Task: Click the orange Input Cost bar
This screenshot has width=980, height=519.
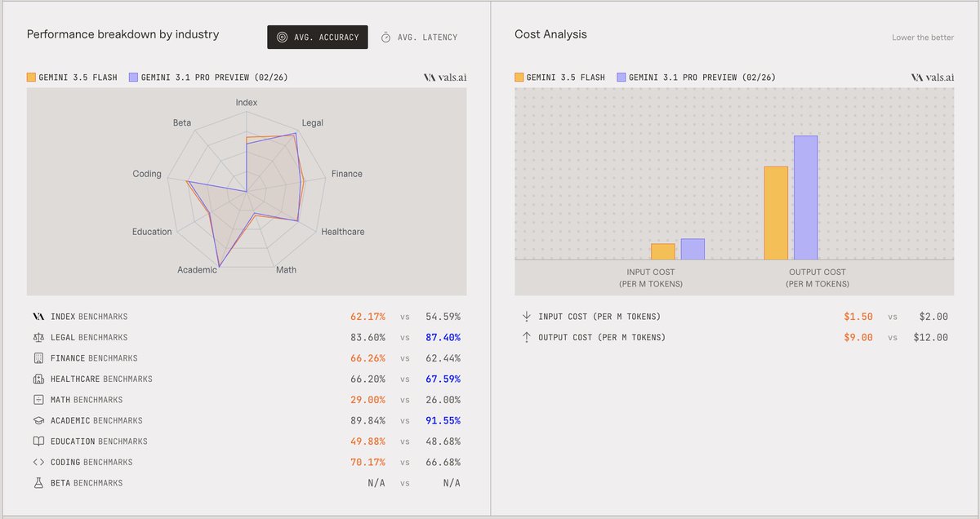Action: click(663, 251)
